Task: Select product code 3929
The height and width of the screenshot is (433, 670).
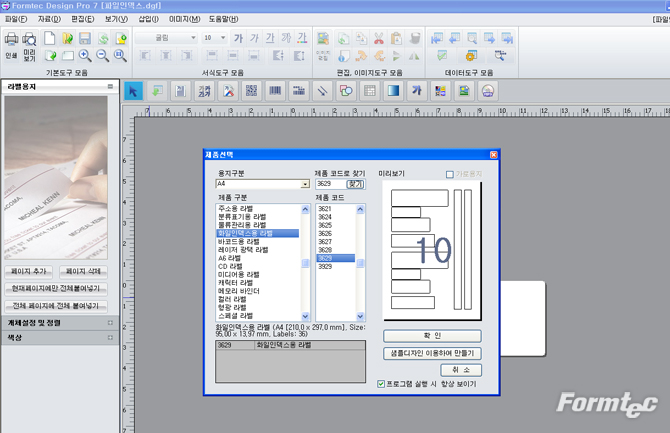Action: [x=325, y=266]
